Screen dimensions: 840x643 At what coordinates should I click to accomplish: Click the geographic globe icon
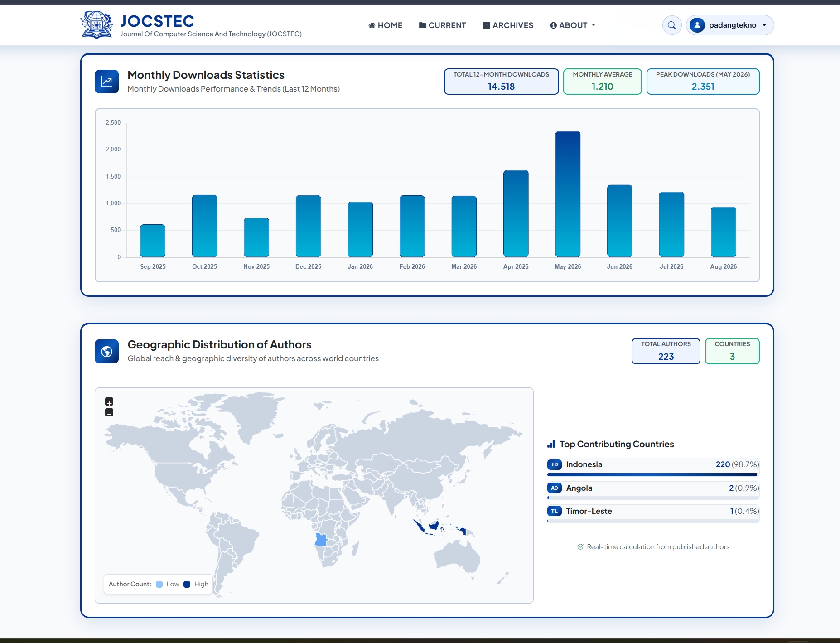[x=106, y=351]
